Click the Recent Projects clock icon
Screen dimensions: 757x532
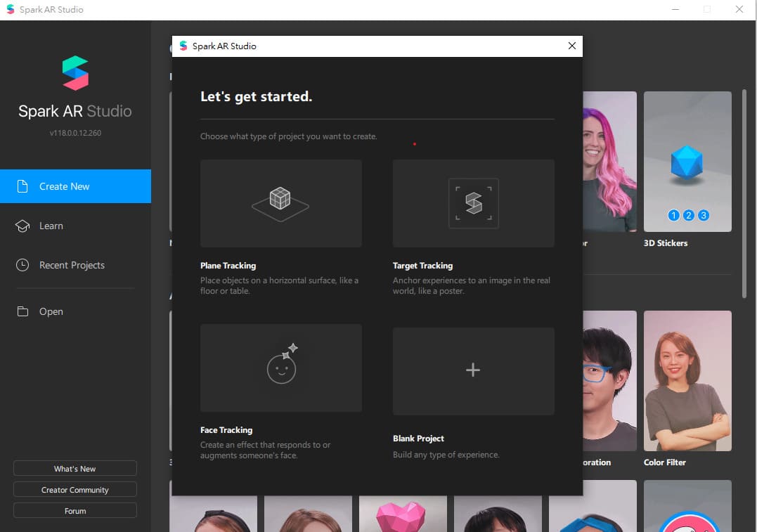pos(22,265)
